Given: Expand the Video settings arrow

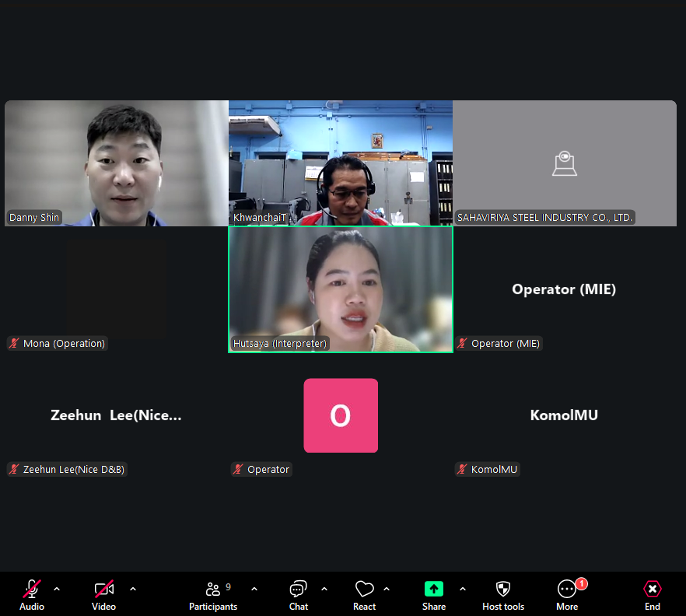Looking at the screenshot, I should click(x=133, y=589).
